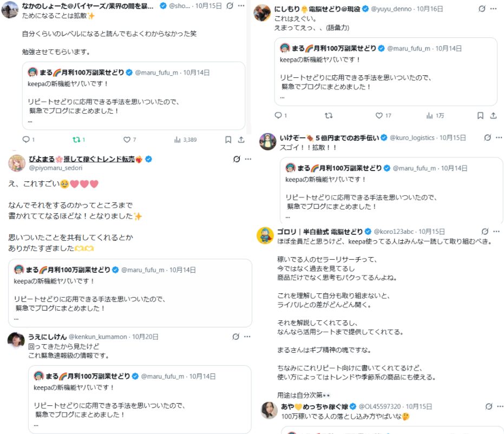Share にしもり's tweet via share icon
504x434 pixels.
click(493, 115)
